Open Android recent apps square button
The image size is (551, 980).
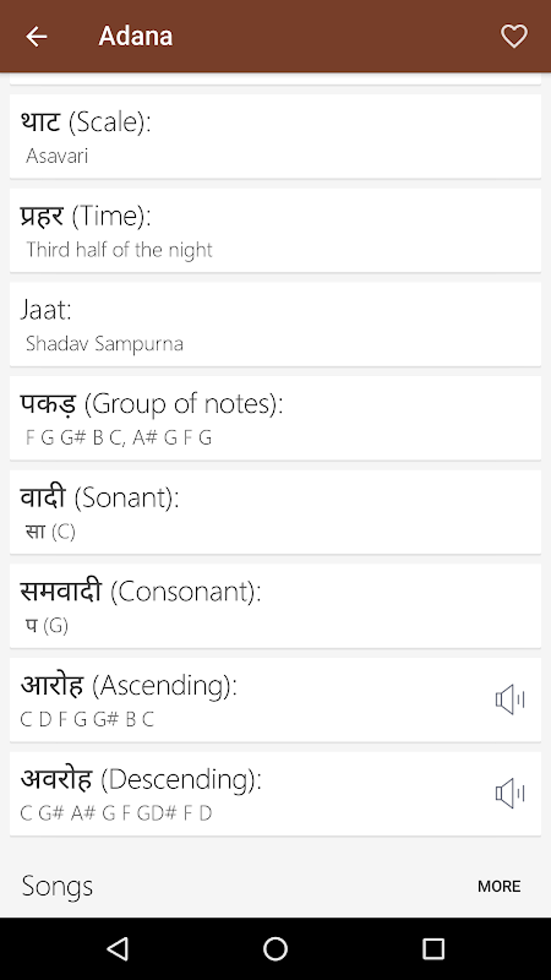click(x=433, y=948)
